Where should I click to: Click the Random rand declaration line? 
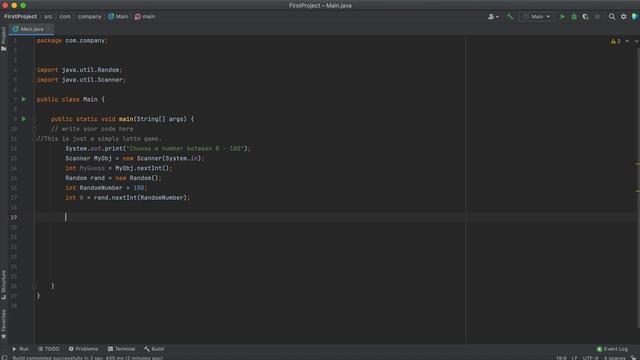113,178
